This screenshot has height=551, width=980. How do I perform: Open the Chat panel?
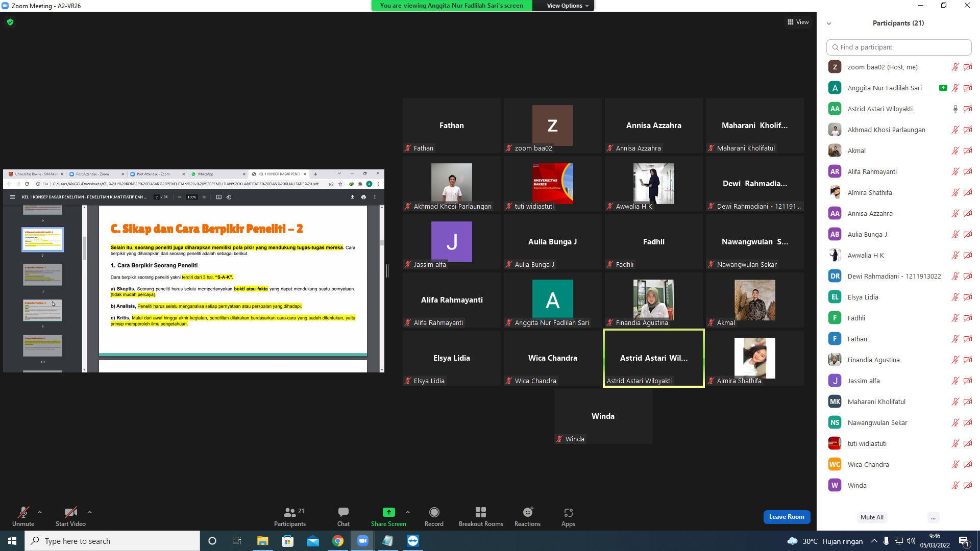click(x=344, y=516)
